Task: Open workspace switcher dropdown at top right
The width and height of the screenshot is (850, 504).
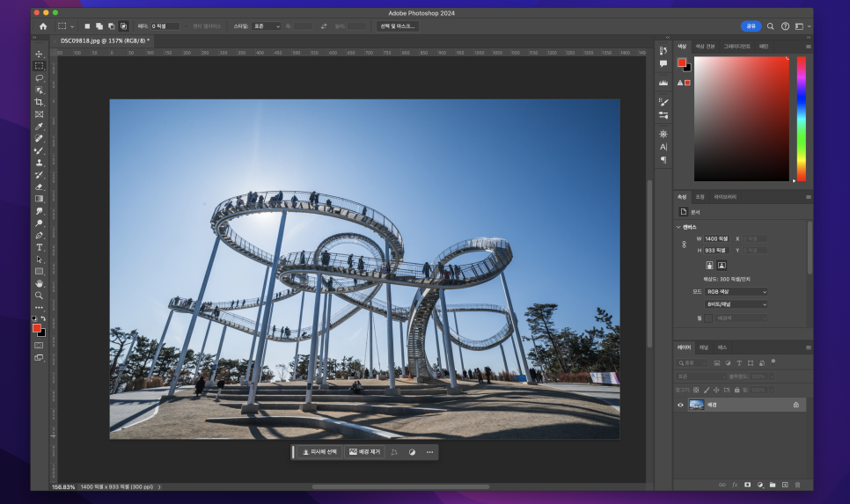Action: pos(802,26)
